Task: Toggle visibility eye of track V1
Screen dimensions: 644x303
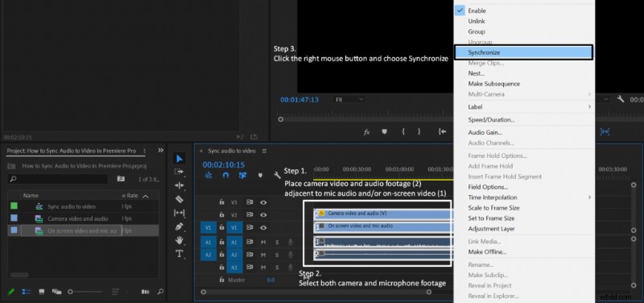Action: coord(263,227)
